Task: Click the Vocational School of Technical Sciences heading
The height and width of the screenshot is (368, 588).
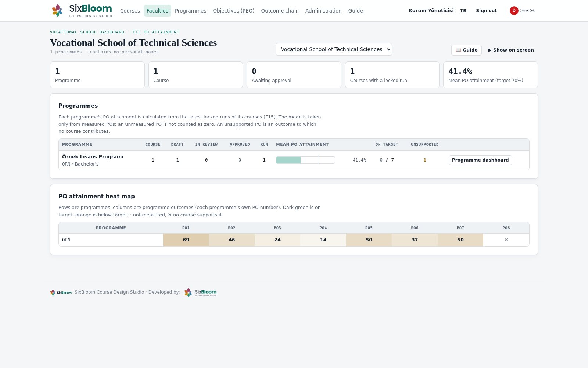Action: pos(133,43)
